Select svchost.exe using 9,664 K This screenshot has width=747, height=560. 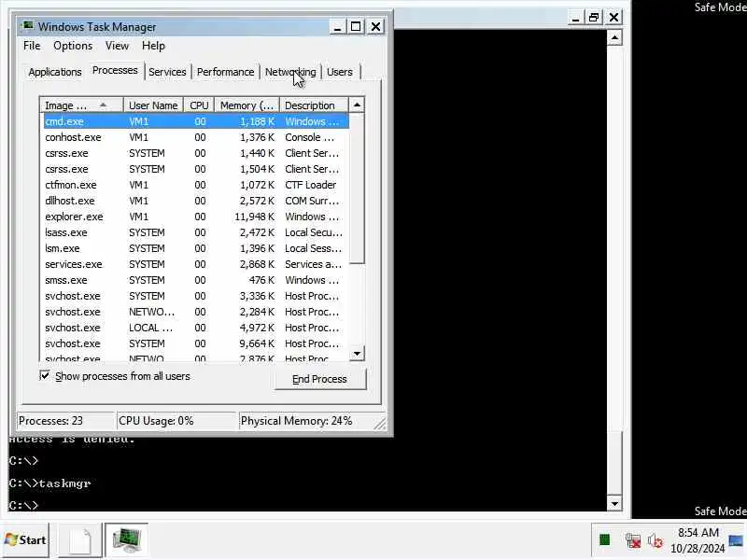(196, 343)
